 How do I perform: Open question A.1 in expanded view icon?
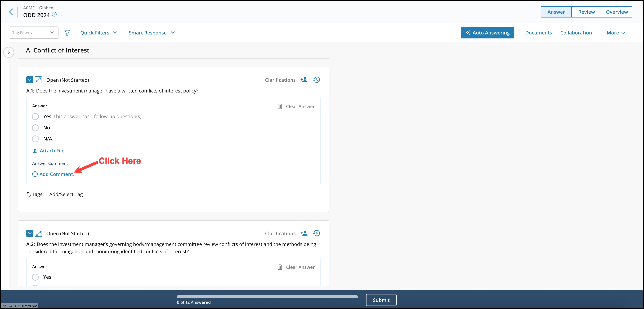[x=38, y=80]
